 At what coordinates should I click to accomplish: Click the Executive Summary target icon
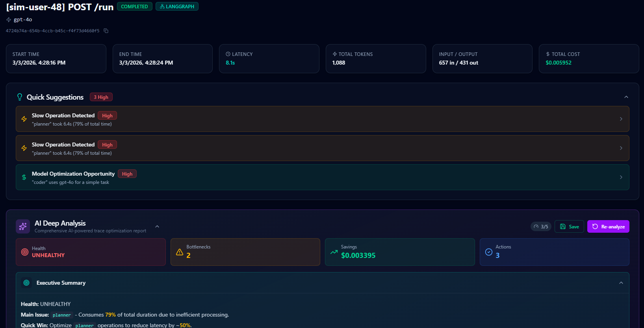pyautogui.click(x=26, y=283)
